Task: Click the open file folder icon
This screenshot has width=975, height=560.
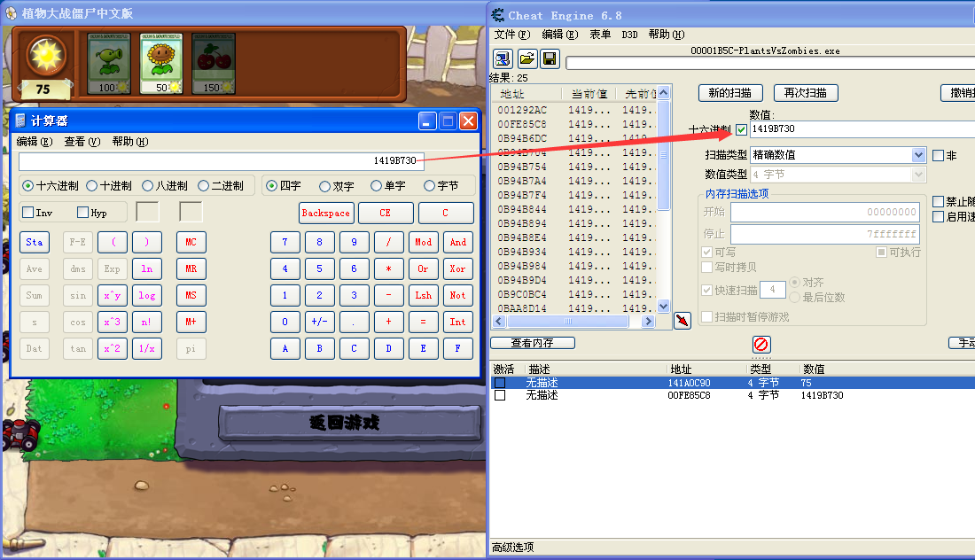Action: [526, 59]
